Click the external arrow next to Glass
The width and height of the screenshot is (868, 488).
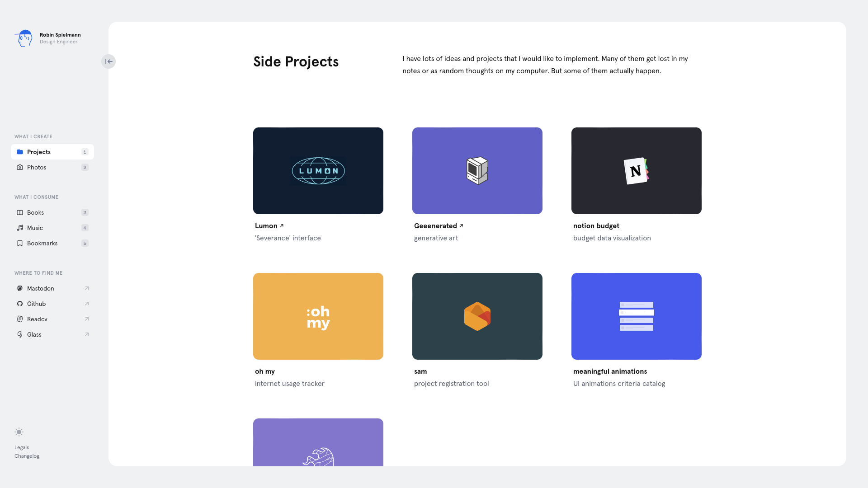[87, 334]
